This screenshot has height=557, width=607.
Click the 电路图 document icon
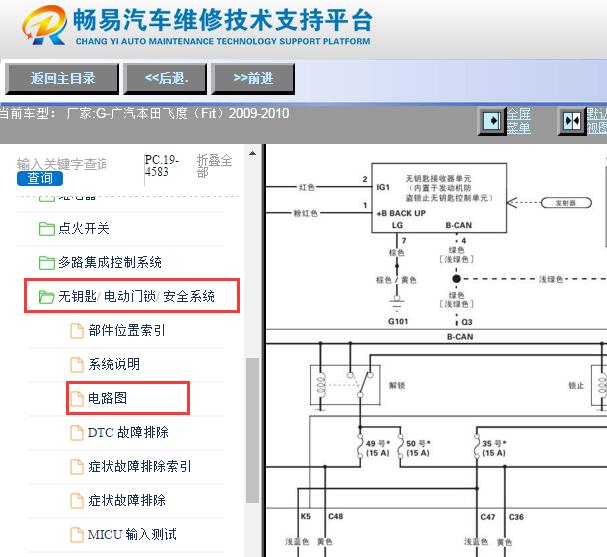[x=77, y=399]
